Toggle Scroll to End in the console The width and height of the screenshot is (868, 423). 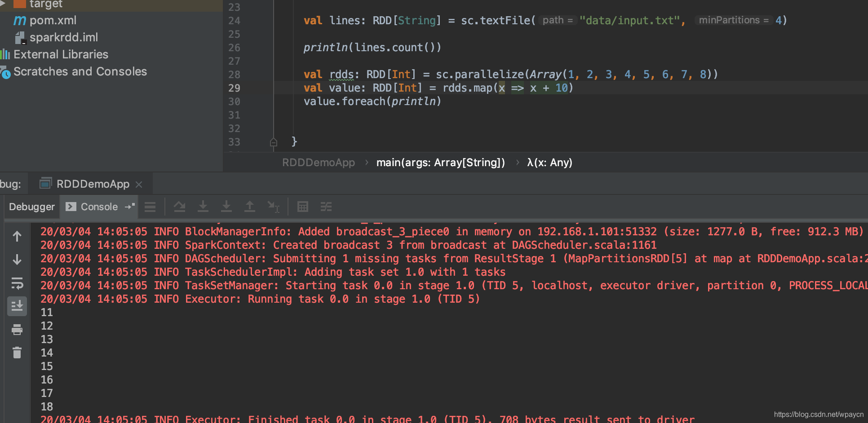pos(17,306)
